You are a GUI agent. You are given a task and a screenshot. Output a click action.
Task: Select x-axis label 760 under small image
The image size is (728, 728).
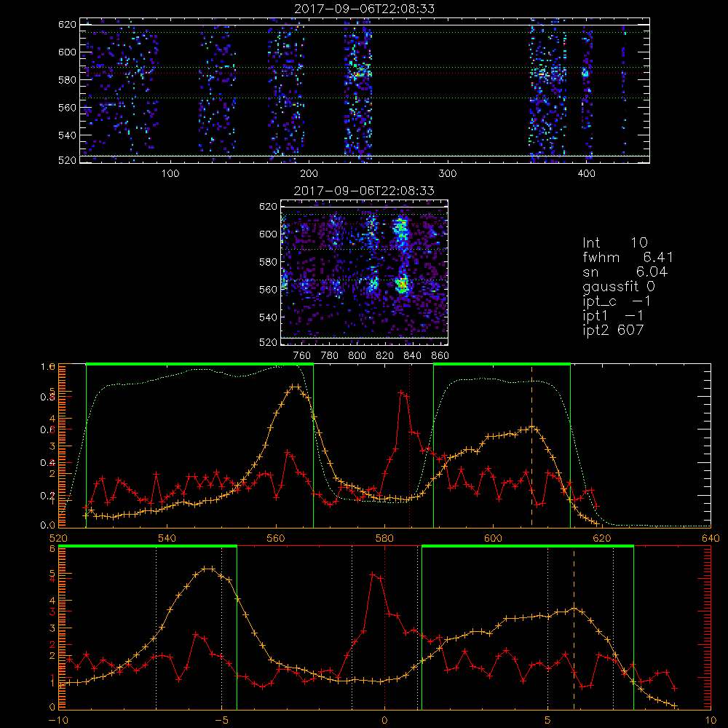[302, 356]
